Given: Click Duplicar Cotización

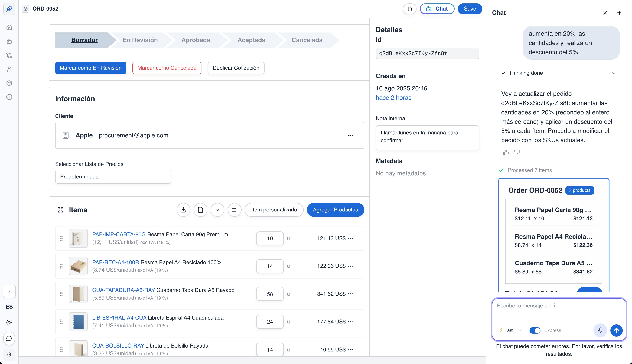Looking at the screenshot, I should [x=236, y=68].
